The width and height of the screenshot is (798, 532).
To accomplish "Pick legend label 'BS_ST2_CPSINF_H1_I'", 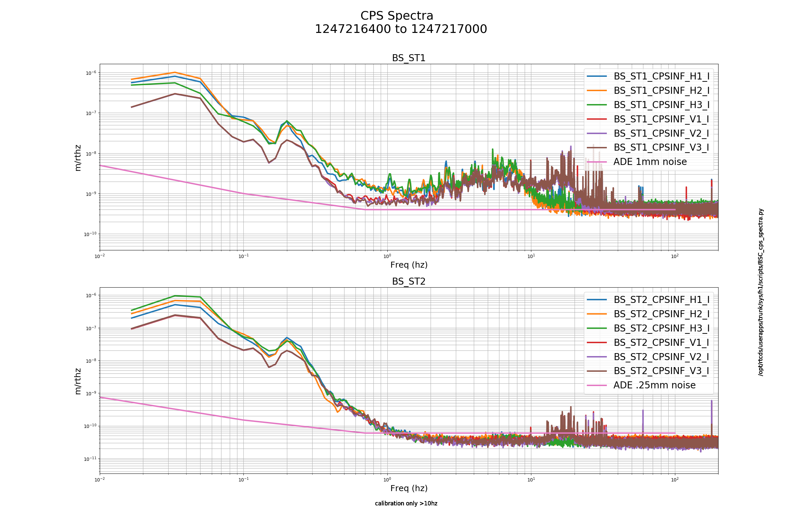I will point(661,300).
